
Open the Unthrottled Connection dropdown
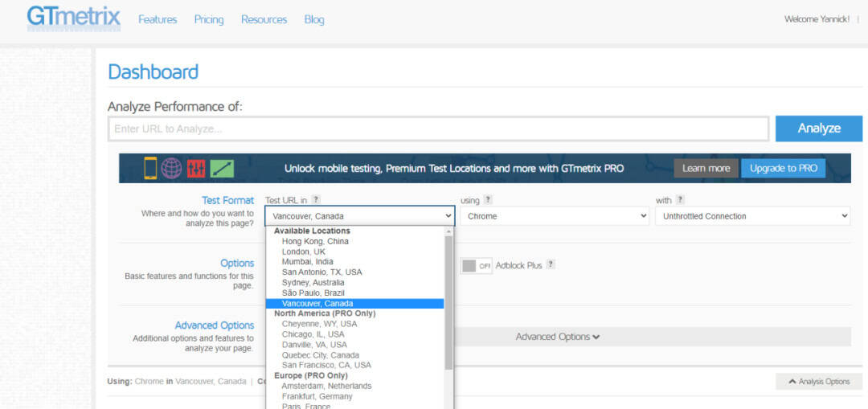click(x=752, y=216)
